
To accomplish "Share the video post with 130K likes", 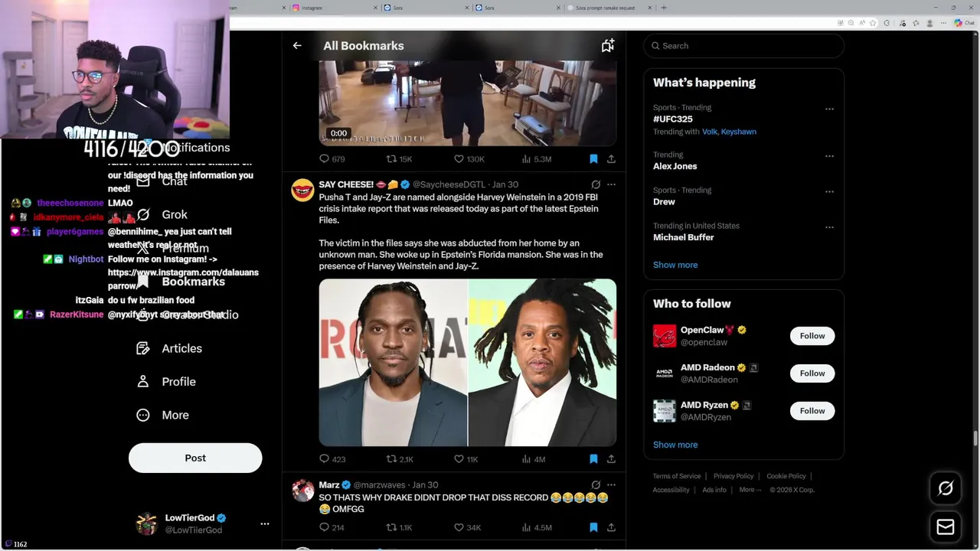I will [611, 159].
